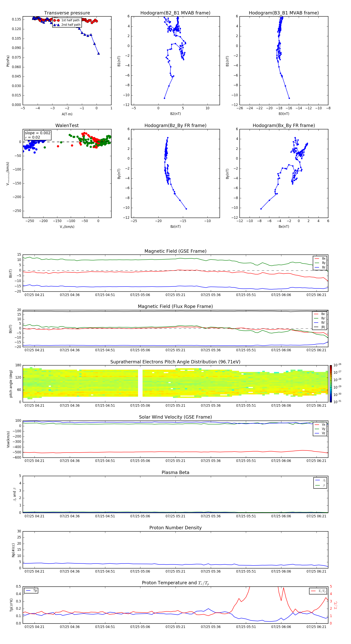The width and height of the screenshot is (351, 644).
Task: Click the "Np(#/cc)" y-axis label
Action: pos(13,550)
